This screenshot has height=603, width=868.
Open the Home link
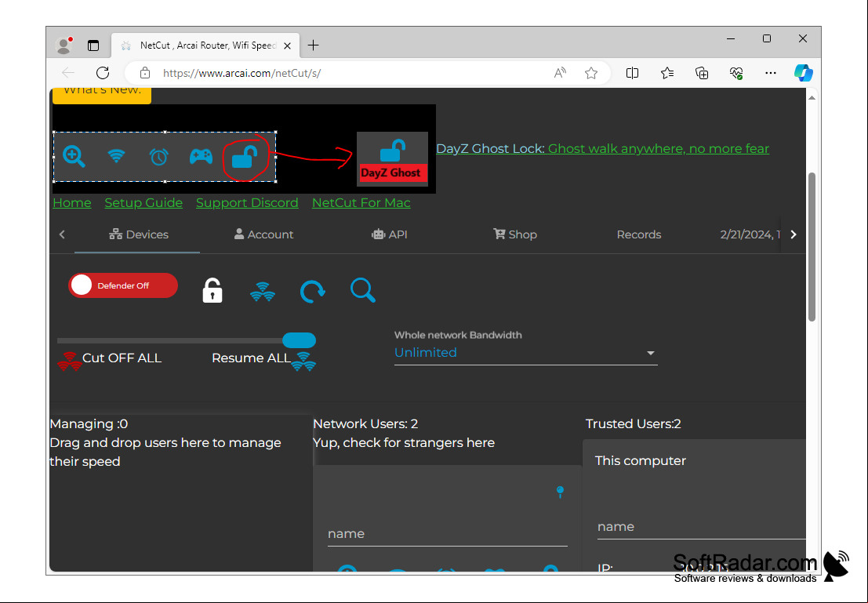tap(72, 202)
